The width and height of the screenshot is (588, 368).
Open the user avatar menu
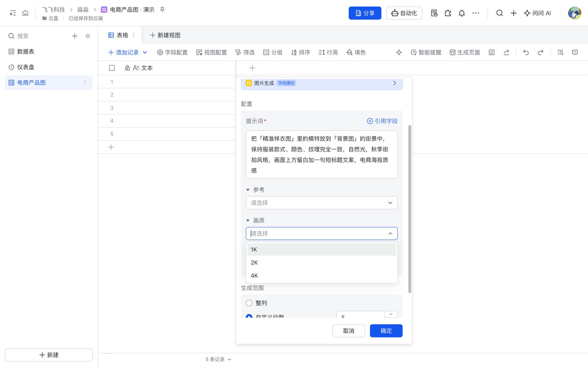[x=574, y=13]
